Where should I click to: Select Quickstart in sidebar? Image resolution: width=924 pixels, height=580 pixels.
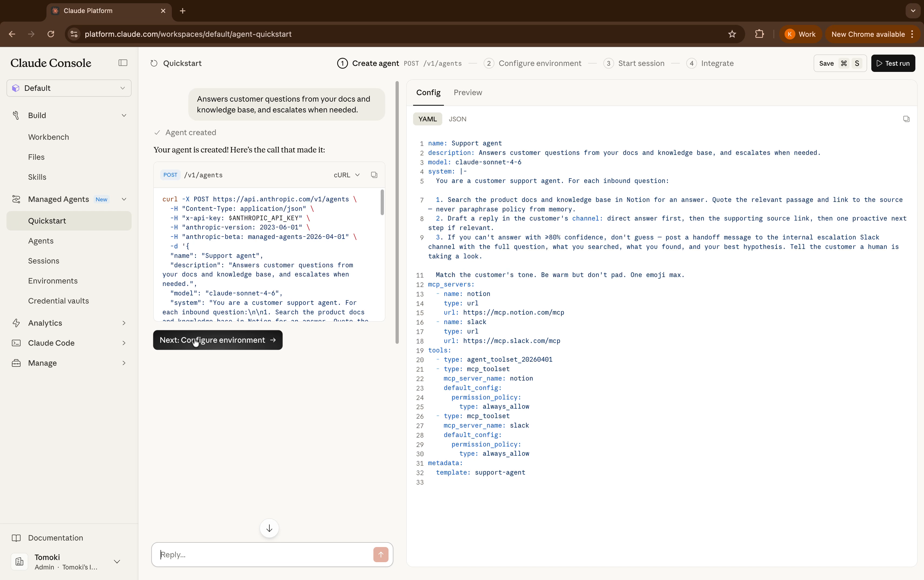click(x=69, y=221)
